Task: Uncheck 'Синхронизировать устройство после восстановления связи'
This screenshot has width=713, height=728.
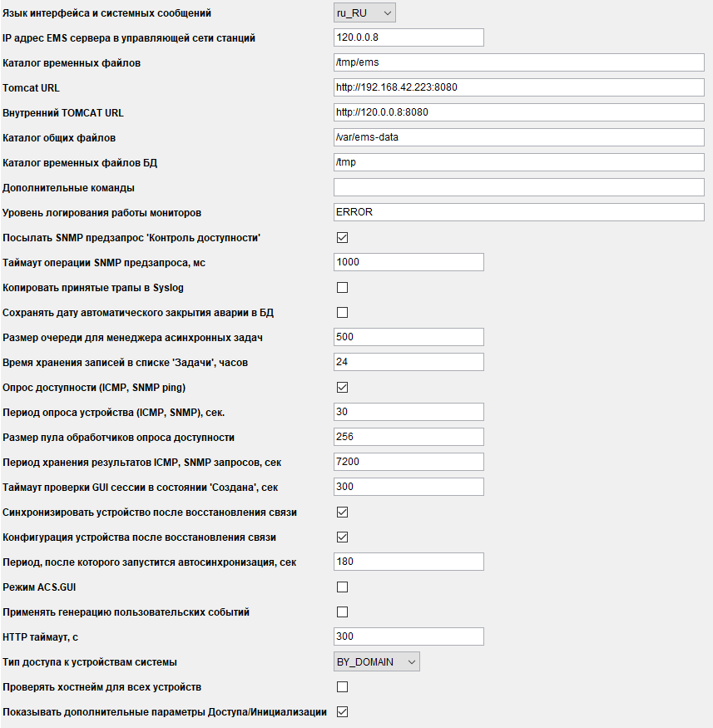Action: click(x=342, y=512)
